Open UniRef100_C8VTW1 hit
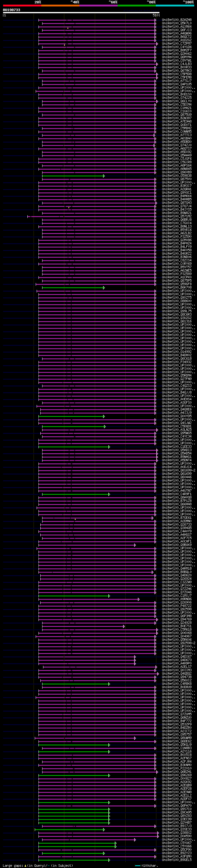Image resolution: width=197 pixels, height=868 pixels. click(x=176, y=60)
